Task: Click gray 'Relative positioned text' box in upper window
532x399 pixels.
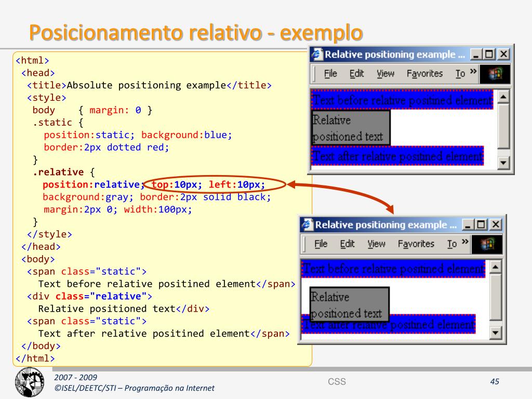Action: [x=351, y=128]
